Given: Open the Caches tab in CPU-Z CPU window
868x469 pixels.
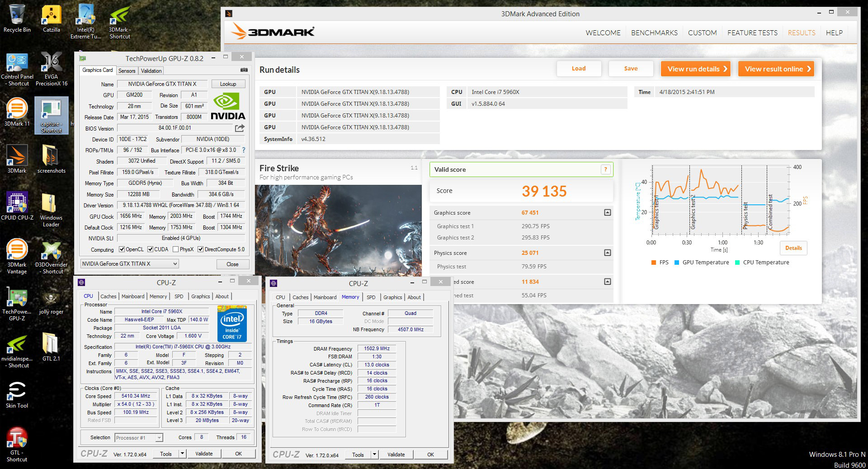Looking at the screenshot, I should [x=108, y=296].
